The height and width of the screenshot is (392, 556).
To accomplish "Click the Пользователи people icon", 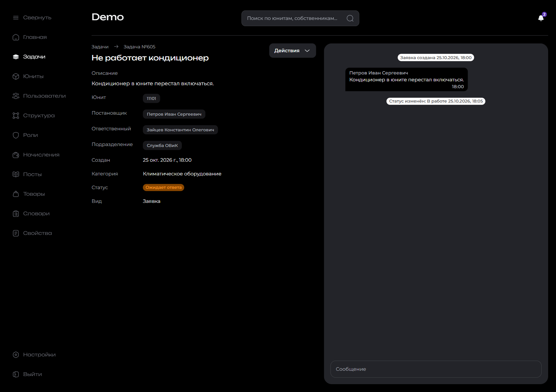I will coord(16,96).
